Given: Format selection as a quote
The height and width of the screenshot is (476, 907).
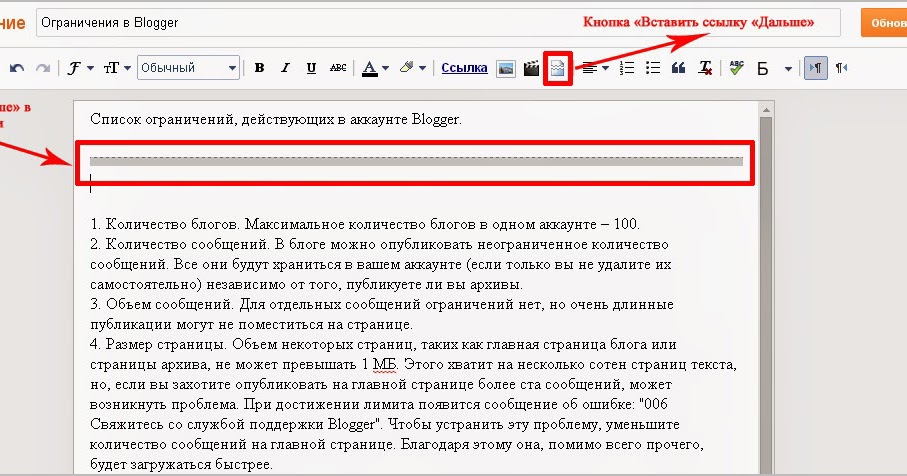Looking at the screenshot, I should 679,68.
